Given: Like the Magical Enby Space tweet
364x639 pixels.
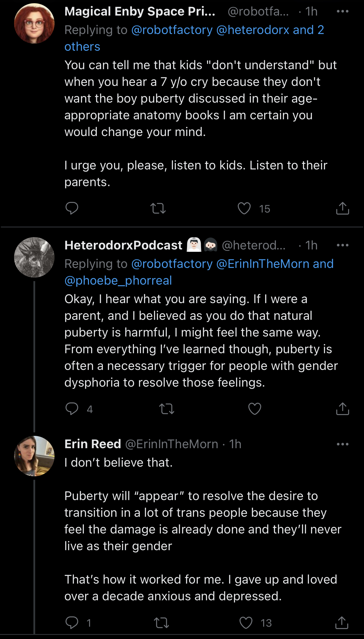Looking at the screenshot, I should point(244,208).
